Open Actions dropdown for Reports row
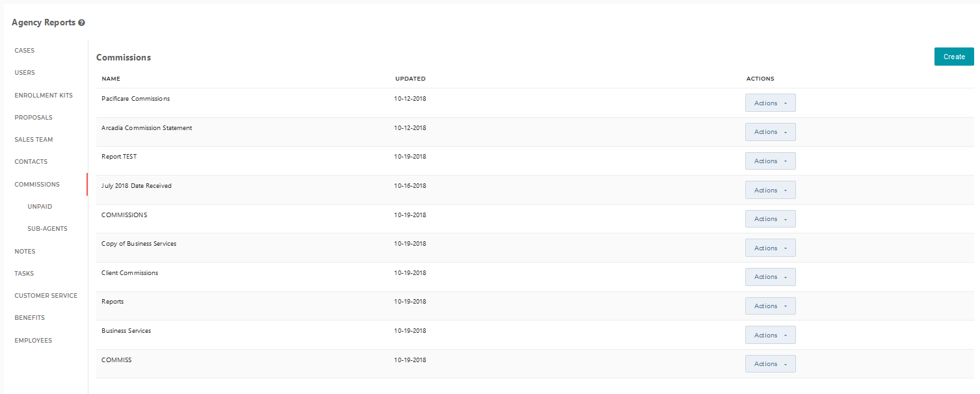980x394 pixels. 770,306
